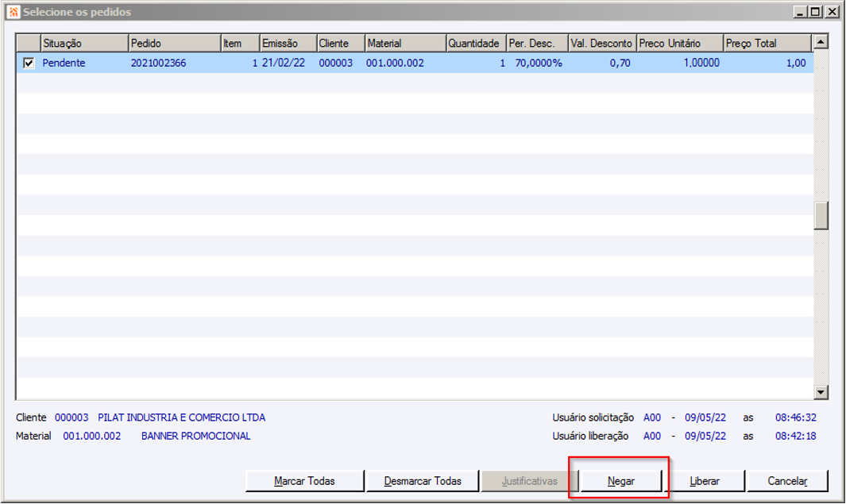Click the Preco Unitário column header
The image size is (846, 504).
coord(680,43)
